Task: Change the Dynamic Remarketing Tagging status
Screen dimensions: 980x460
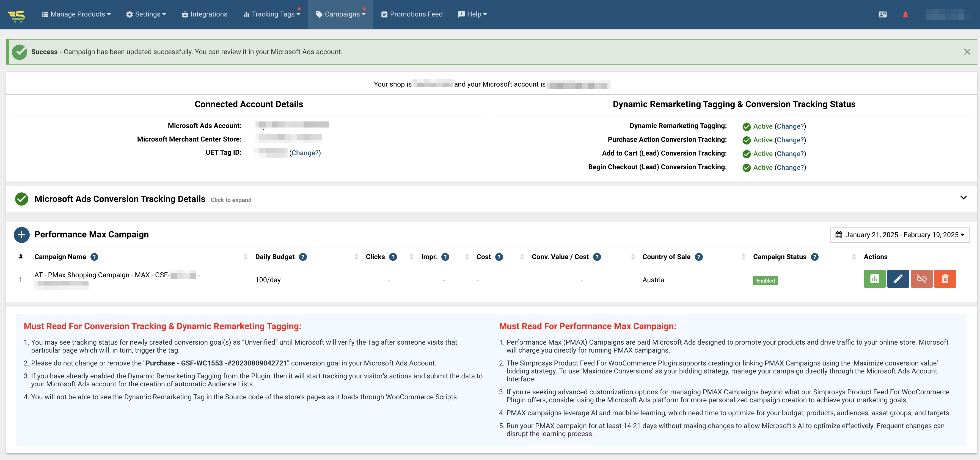Action: click(790, 126)
